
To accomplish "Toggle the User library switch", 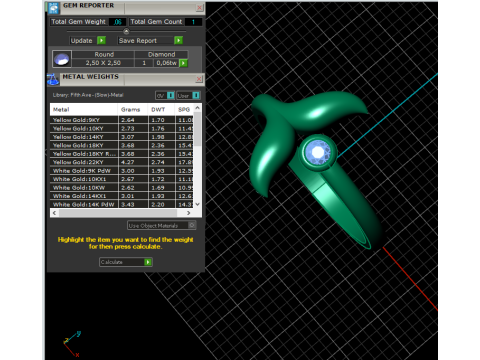I will pyautogui.click(x=196, y=95).
